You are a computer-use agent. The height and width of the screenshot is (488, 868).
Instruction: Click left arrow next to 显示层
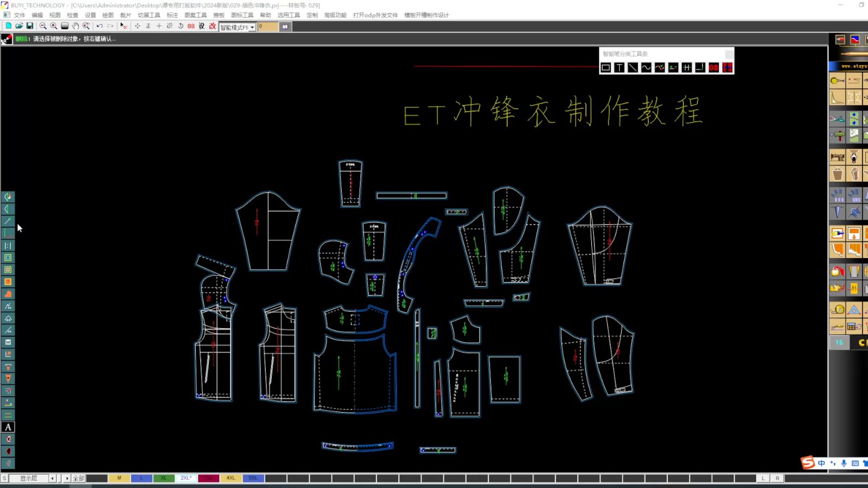point(53,478)
